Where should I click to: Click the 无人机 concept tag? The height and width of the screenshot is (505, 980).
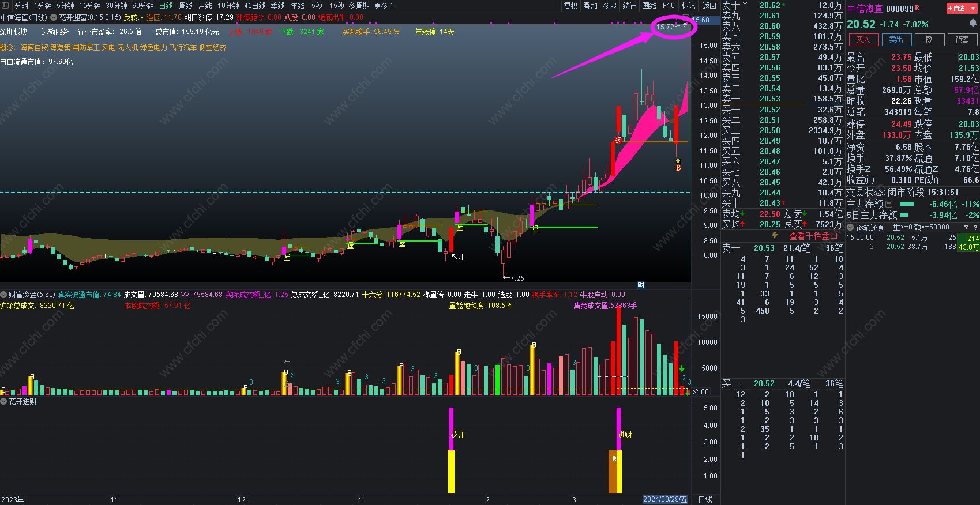coord(127,47)
